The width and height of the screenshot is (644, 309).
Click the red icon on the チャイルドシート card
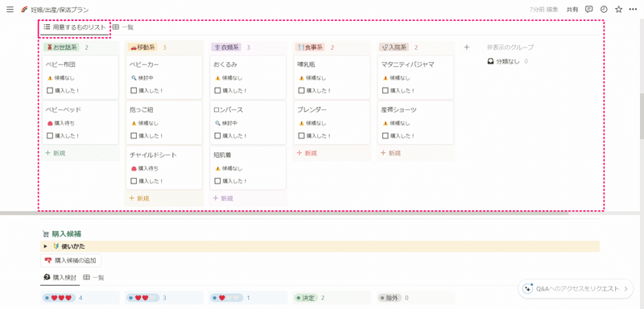[134, 168]
